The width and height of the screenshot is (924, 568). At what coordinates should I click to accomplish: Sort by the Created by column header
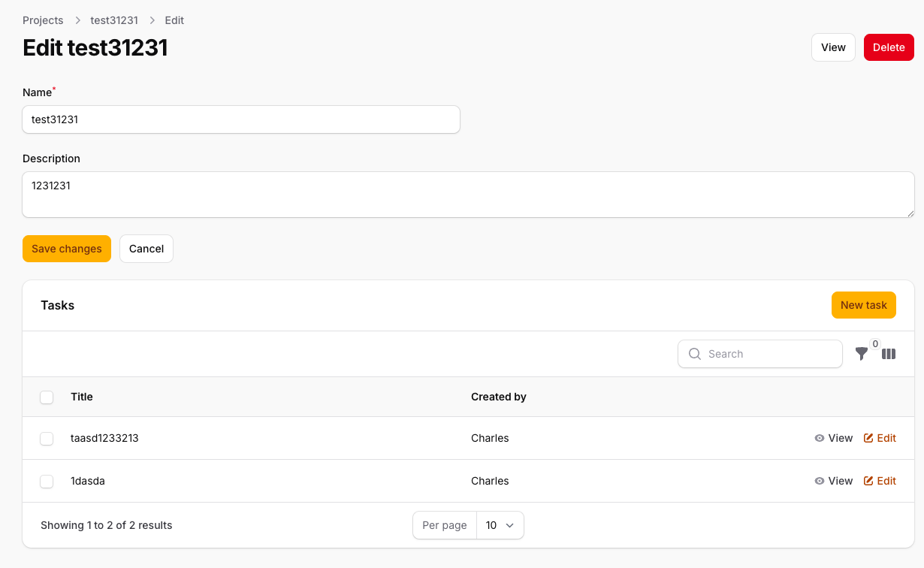click(x=498, y=397)
